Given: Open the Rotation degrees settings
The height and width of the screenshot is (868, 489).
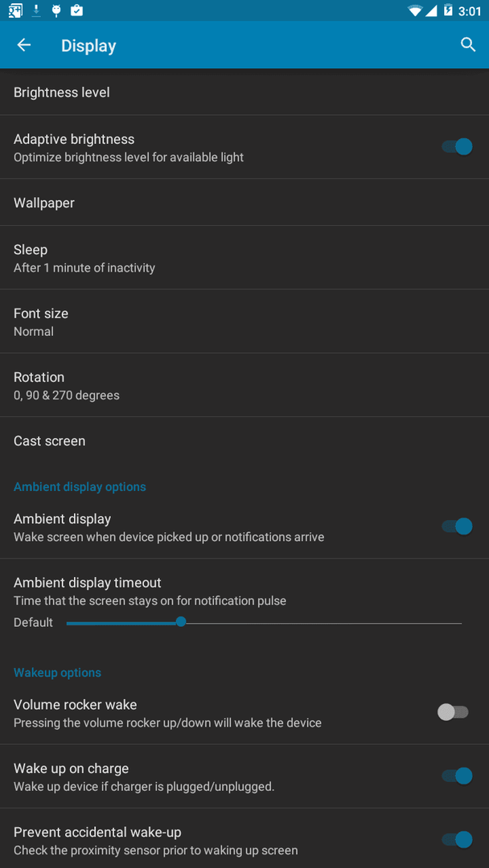Looking at the screenshot, I should tap(244, 385).
